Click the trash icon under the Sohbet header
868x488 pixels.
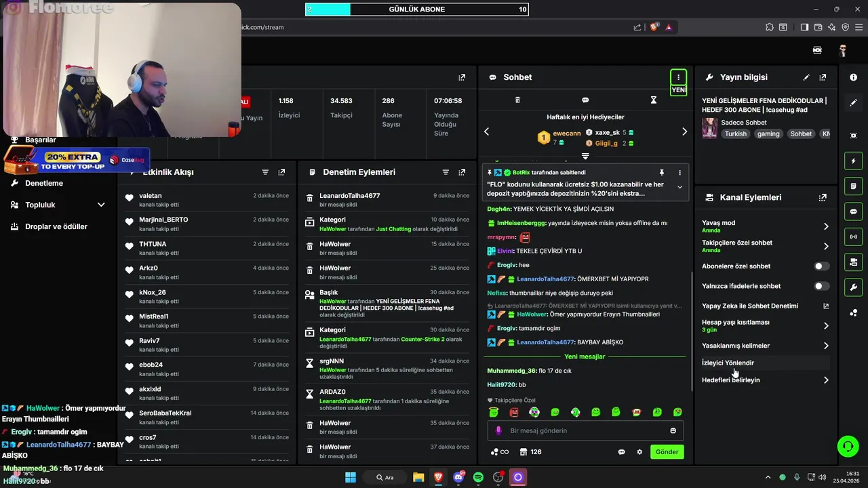point(517,100)
